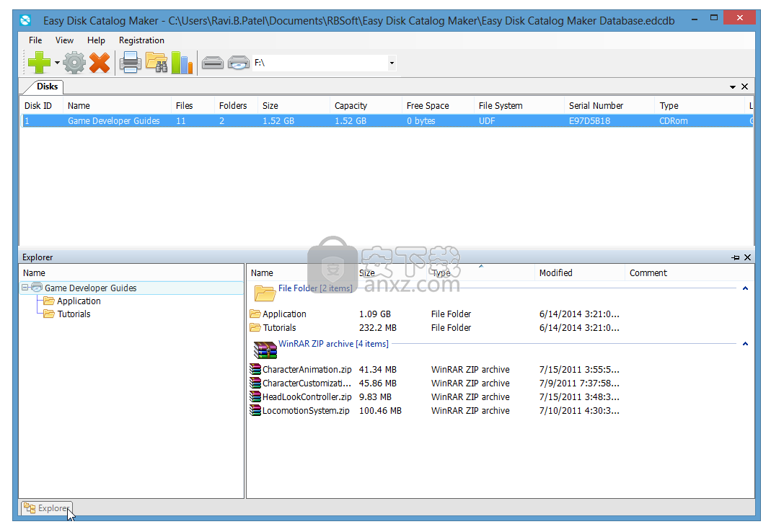Open the File menu
The height and width of the screenshot is (532, 771).
[x=35, y=40]
